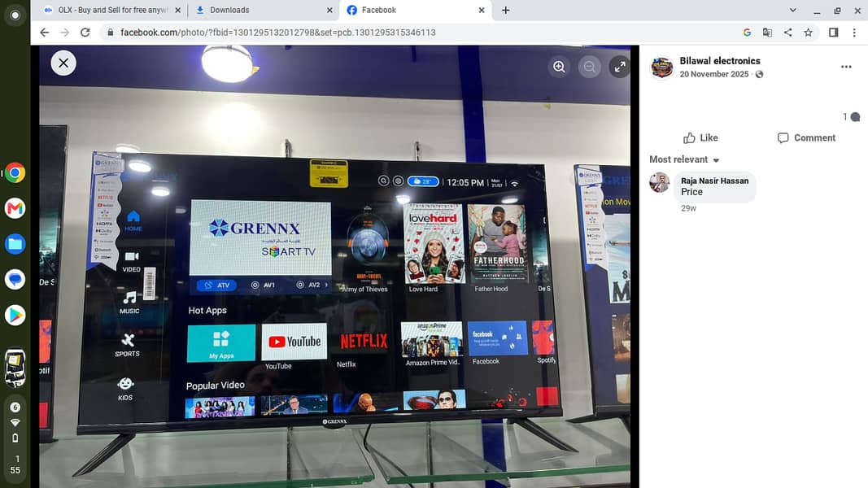Open the system clock in the shelf
Viewport: 868px width, 488px height.
(x=15, y=464)
